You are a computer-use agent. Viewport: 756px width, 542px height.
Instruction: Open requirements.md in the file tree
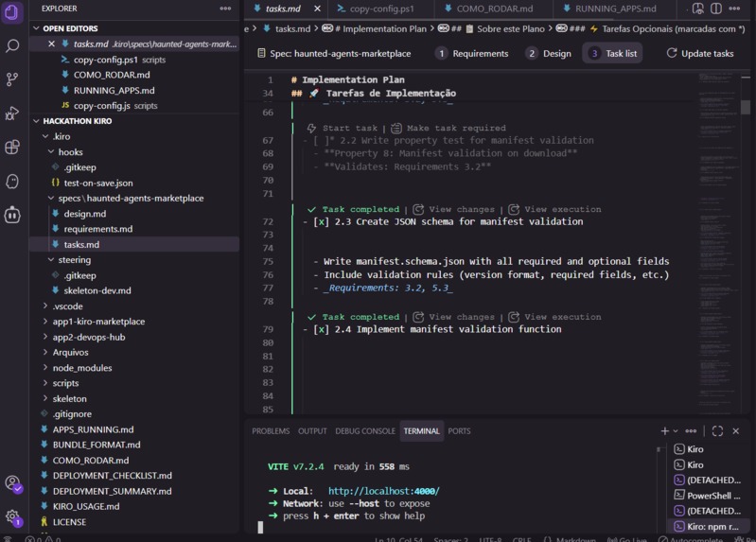pyautogui.click(x=97, y=229)
